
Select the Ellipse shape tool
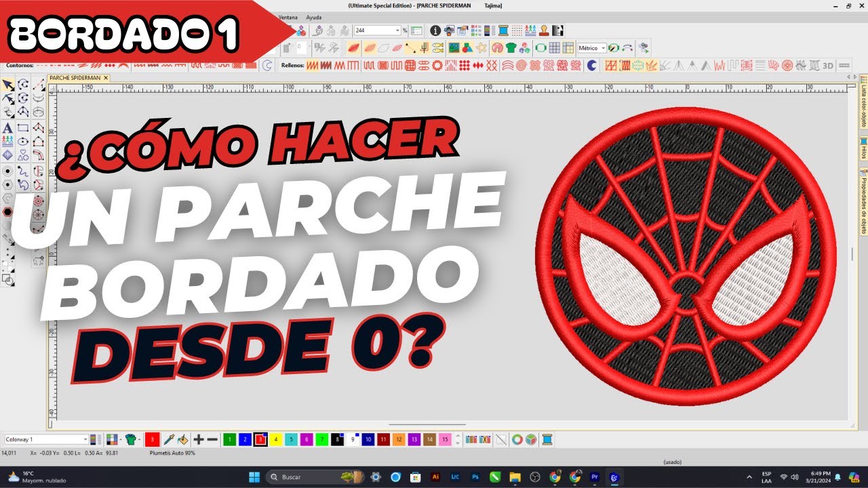coord(23,142)
